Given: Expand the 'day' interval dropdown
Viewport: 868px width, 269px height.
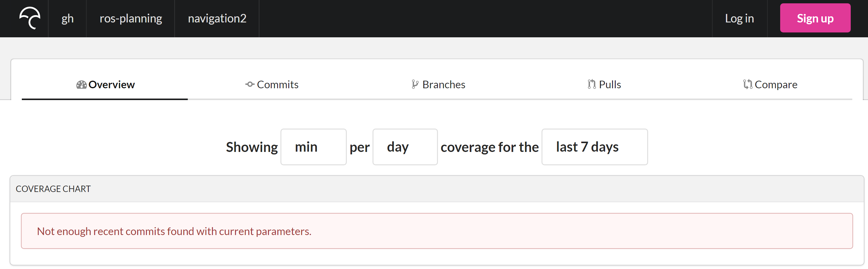Looking at the screenshot, I should [x=405, y=147].
